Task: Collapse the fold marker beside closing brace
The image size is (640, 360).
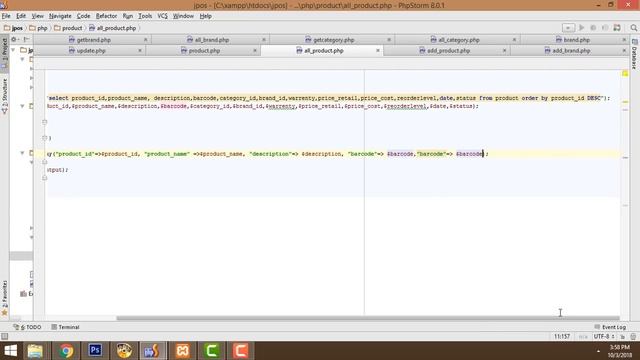Action: (x=44, y=138)
